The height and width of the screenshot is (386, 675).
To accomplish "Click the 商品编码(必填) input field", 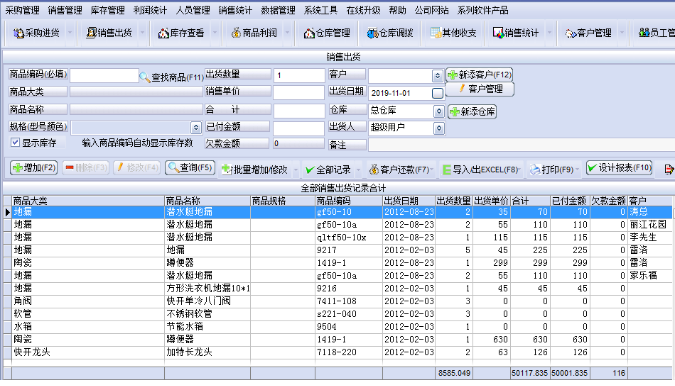I will pyautogui.click(x=104, y=75).
